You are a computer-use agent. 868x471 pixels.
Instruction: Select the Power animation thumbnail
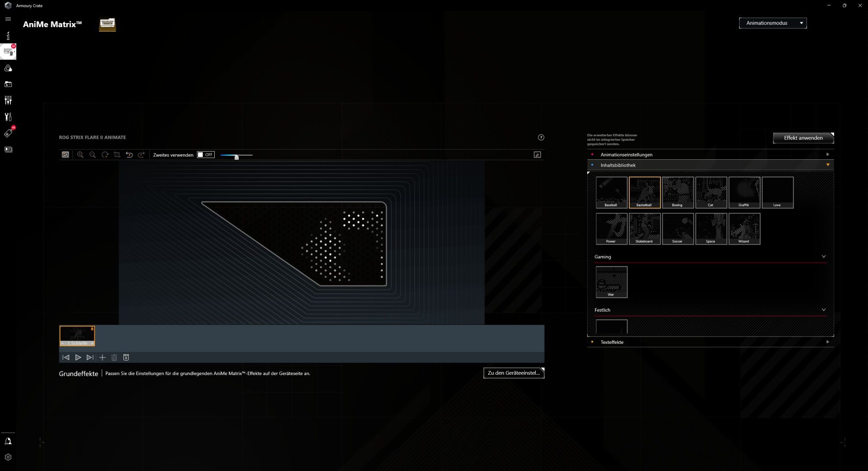click(x=611, y=229)
